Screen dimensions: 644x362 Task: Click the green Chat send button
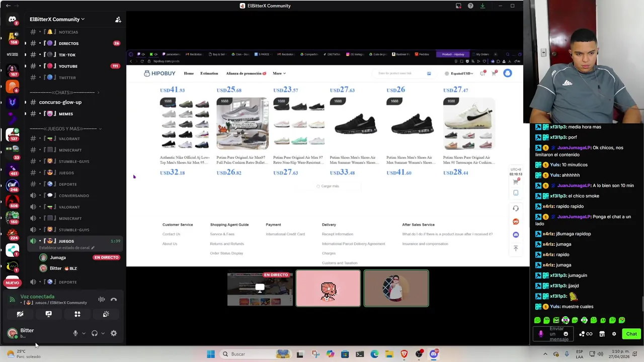[631, 334]
